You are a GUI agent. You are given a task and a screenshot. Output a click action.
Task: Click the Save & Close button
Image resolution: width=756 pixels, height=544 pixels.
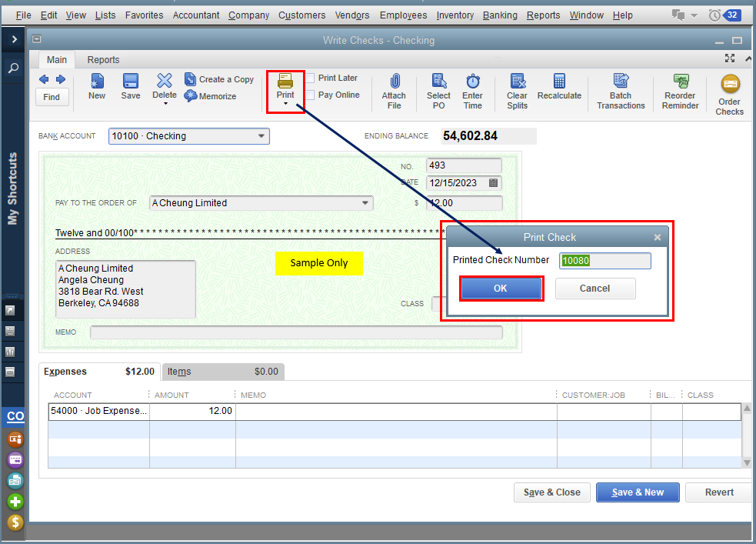pyautogui.click(x=551, y=492)
